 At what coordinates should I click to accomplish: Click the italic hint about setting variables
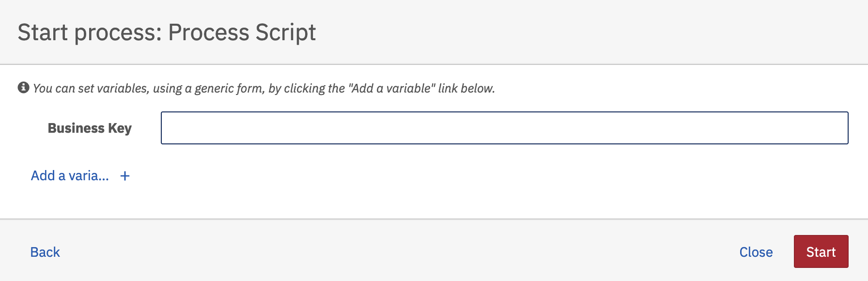264,88
